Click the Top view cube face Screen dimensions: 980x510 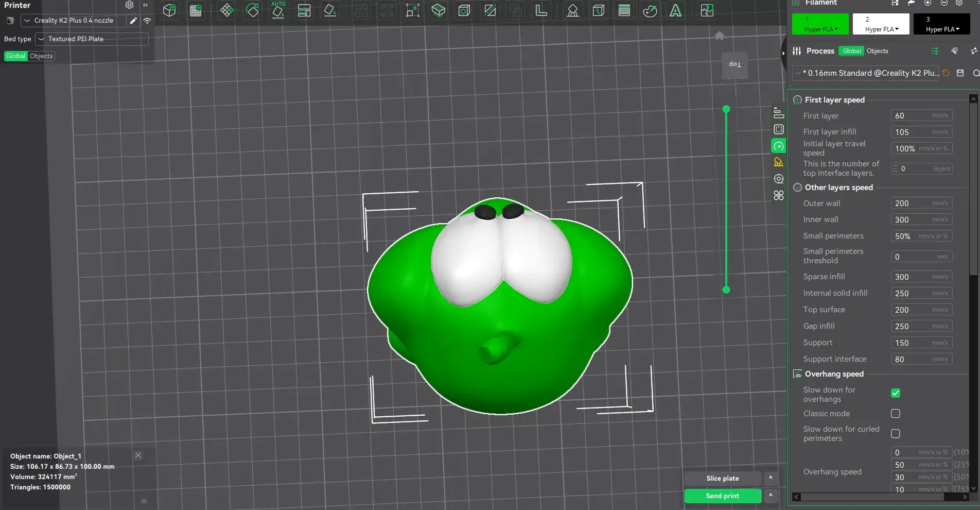tap(735, 65)
